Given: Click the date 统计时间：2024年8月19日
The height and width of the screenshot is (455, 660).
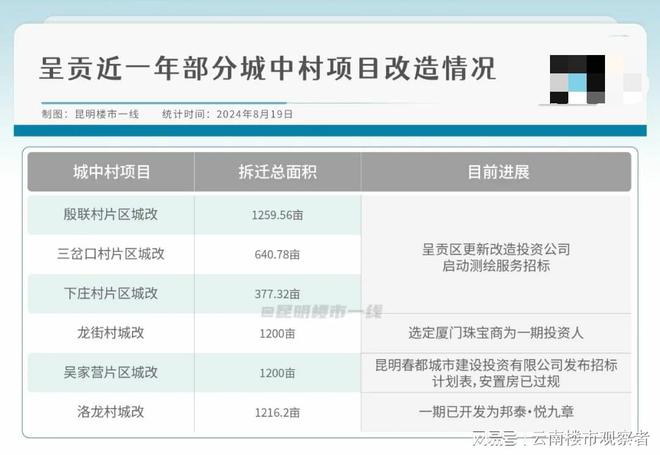Looking at the screenshot, I should (x=227, y=114).
